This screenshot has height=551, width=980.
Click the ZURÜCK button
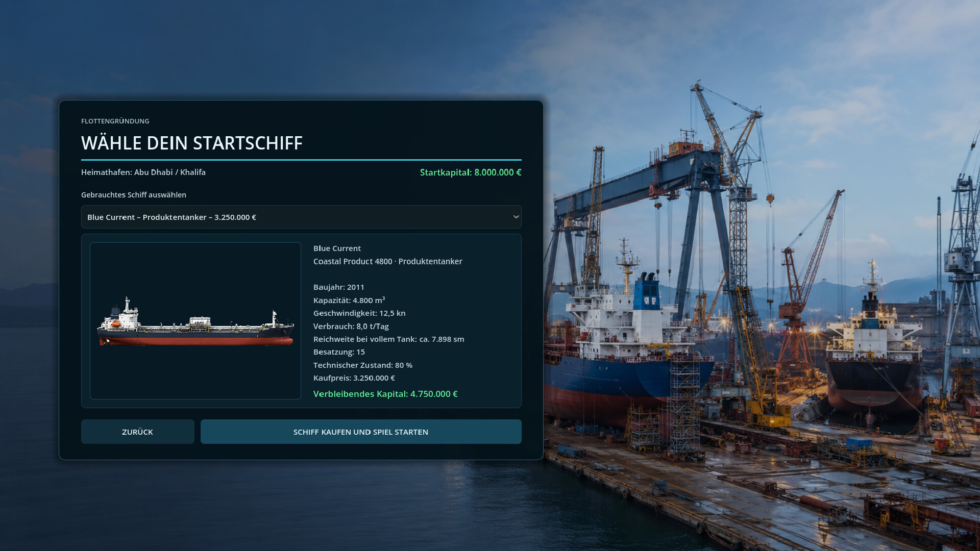tap(137, 432)
